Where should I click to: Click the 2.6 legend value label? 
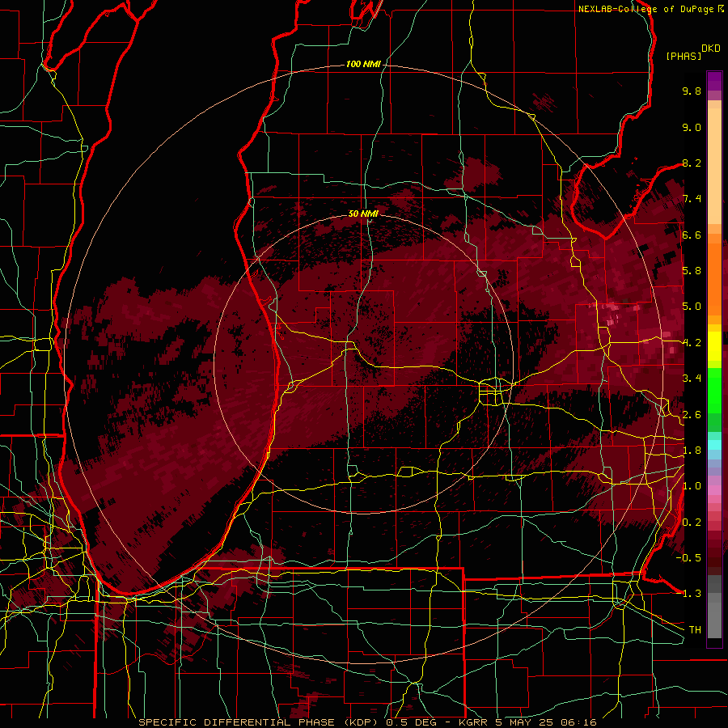(692, 415)
